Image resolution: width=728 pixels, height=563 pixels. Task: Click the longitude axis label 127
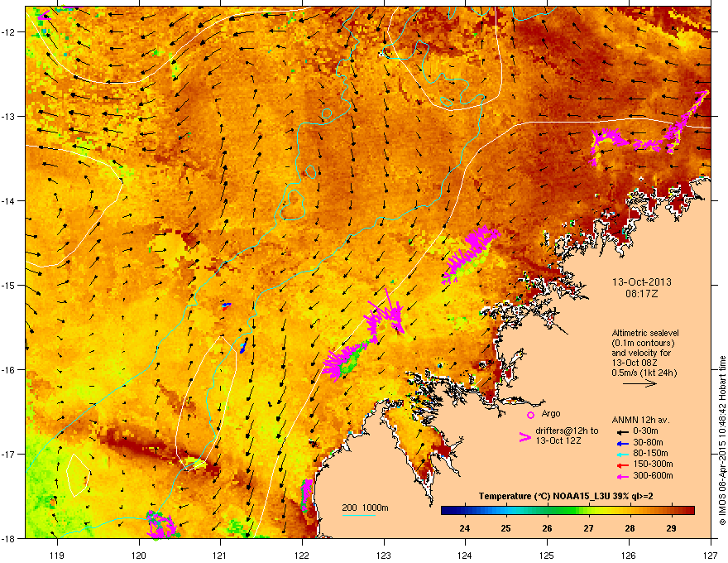[711, 555]
